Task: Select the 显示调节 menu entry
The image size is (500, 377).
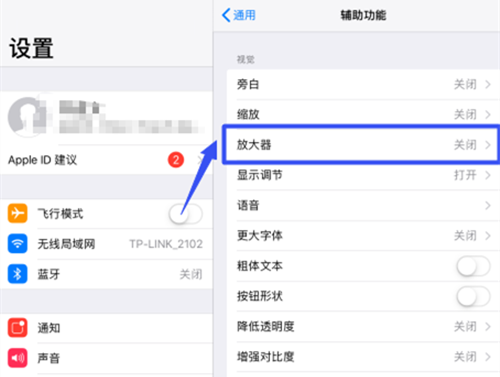Action: click(x=363, y=175)
